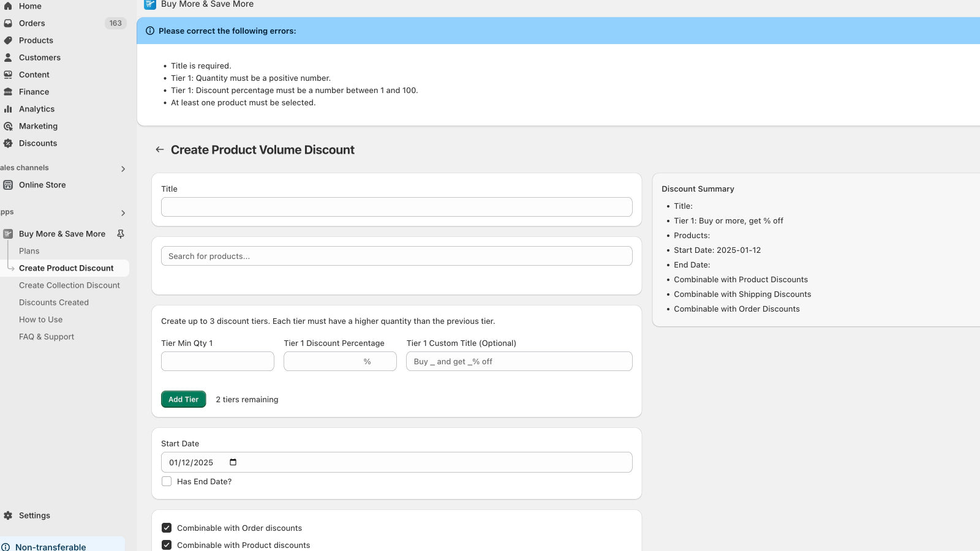Click the Analytics bar chart icon
980x551 pixels.
point(8,109)
